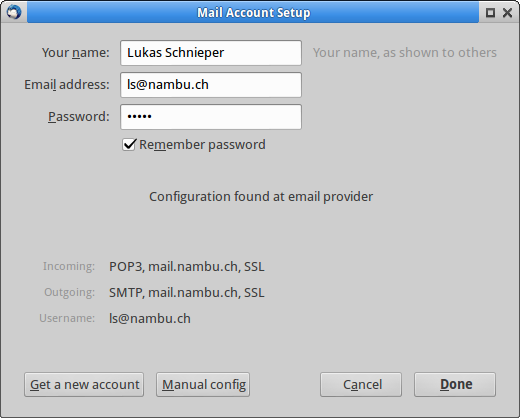This screenshot has width=520, height=418.
Task: Focus the Your name text field
Action: [211, 53]
